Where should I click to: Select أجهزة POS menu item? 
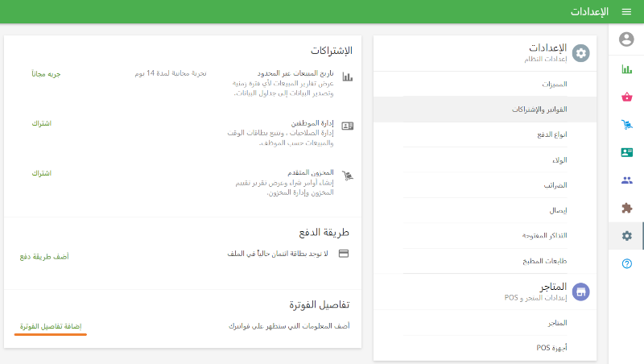click(x=485, y=348)
